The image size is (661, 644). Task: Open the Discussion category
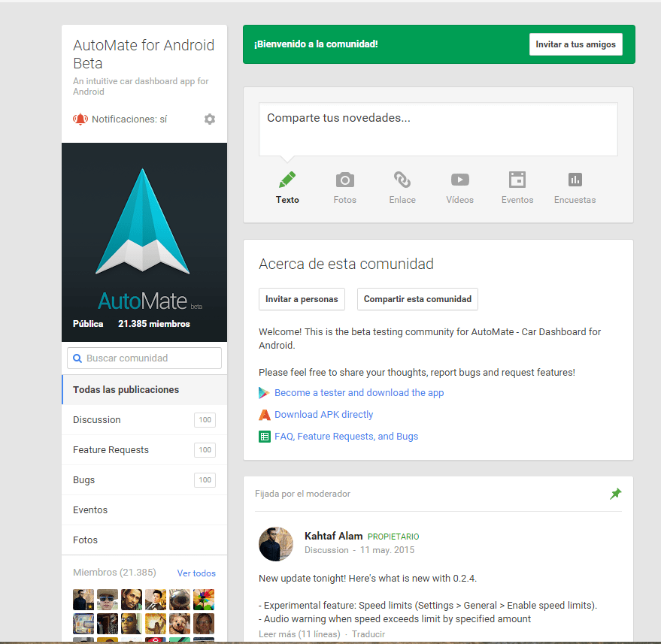[x=144, y=420]
